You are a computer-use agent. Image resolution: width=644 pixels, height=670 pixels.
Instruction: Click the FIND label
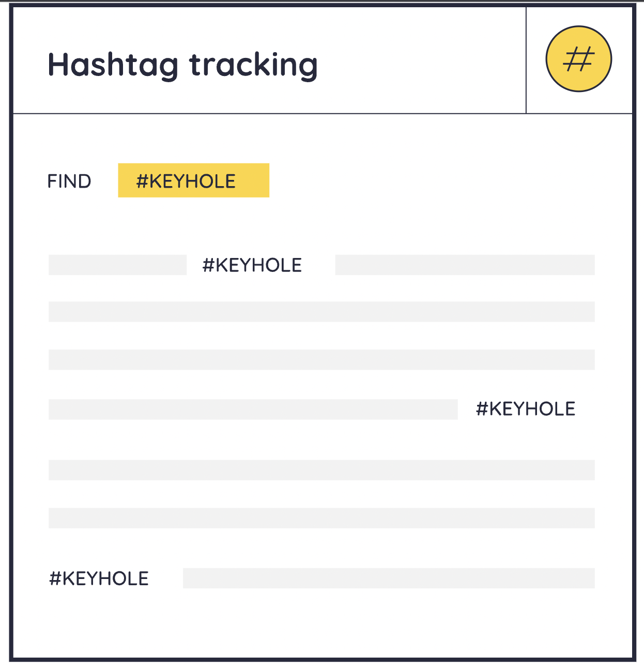[x=69, y=181]
